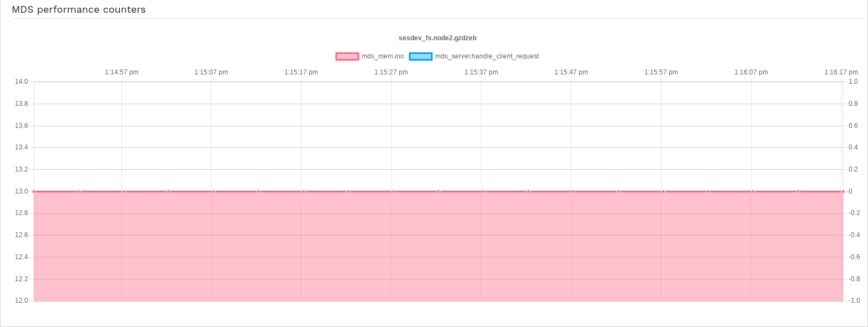This screenshot has height=327, width=868.
Task: Click the data point at 1:15:07 pm
Action: point(214,191)
